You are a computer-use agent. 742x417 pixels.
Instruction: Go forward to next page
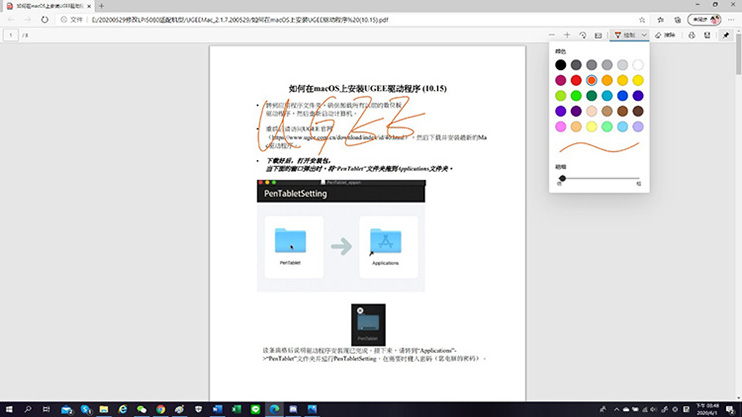coord(27,20)
